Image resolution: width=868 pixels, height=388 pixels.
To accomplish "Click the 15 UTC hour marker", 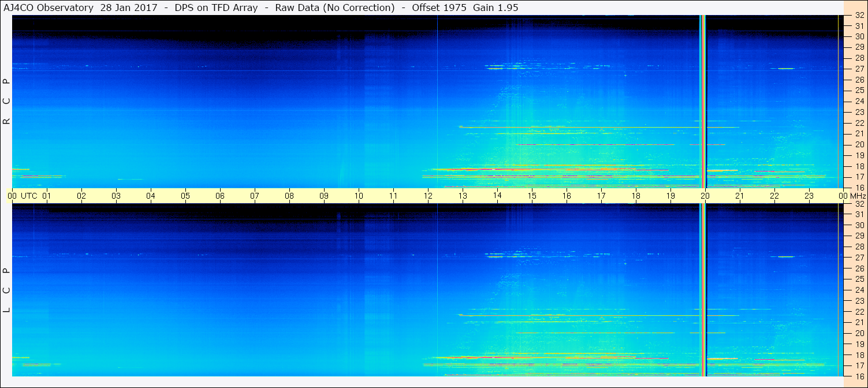I will (x=532, y=196).
